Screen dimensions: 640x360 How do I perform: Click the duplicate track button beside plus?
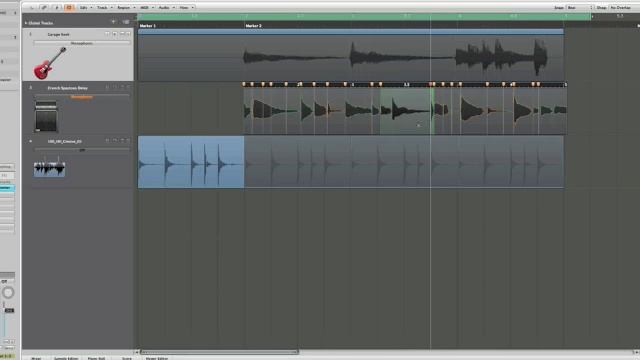pyautogui.click(x=126, y=22)
